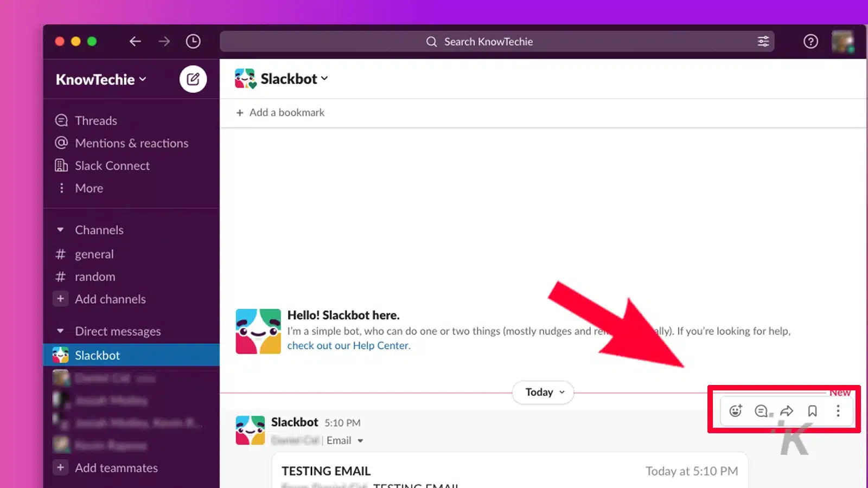Viewport: 868px width, 488px height.
Task: Select Slackbot direct message
Action: [131, 355]
